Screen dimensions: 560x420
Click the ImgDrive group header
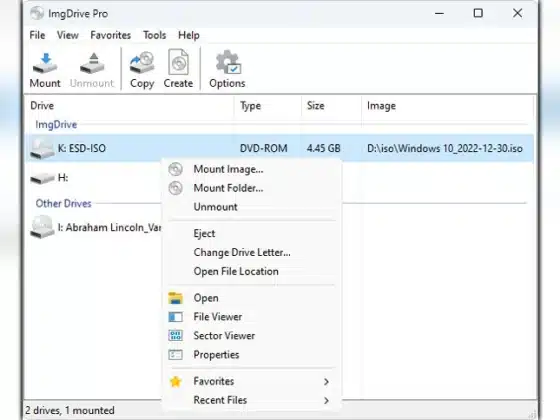click(56, 125)
